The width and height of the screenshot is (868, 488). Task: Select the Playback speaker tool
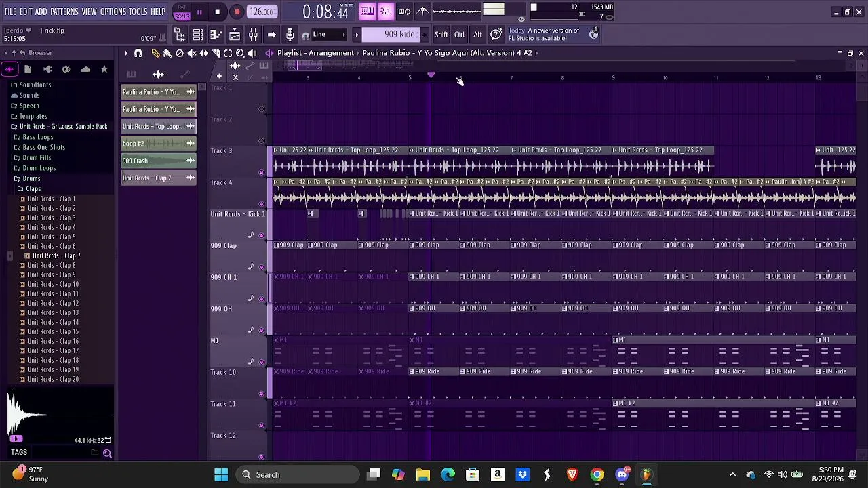252,53
